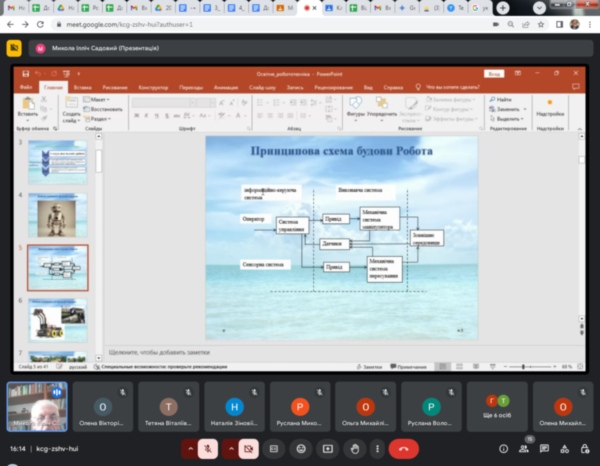This screenshot has height=466, width=600.
Task: Toggle closed captions in Meet
Action: click(274, 449)
